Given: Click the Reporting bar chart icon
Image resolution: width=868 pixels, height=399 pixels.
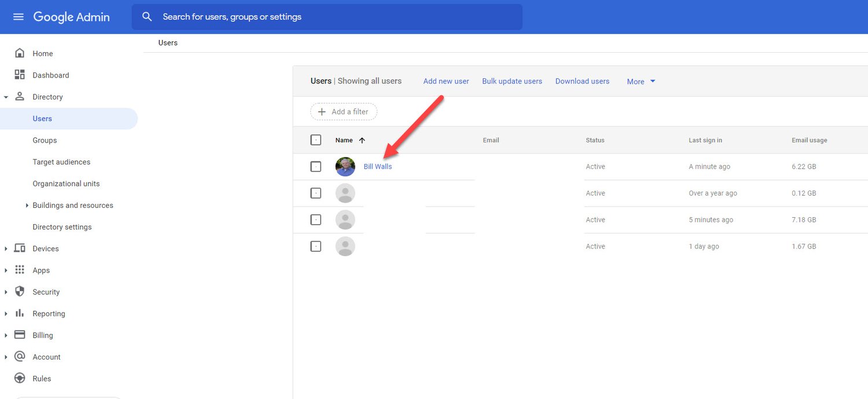Looking at the screenshot, I should (20, 313).
